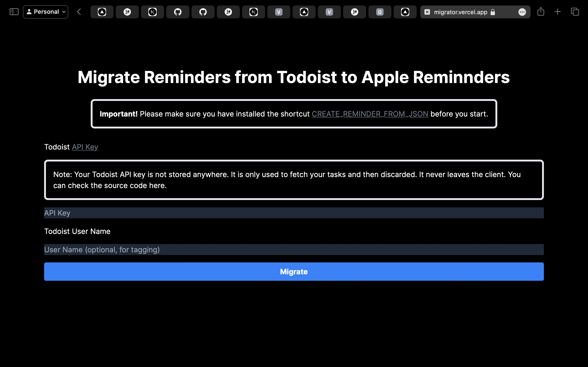588x367 pixels.
Task: Switch to the first GitHub pinned tab
Action: [x=178, y=12]
